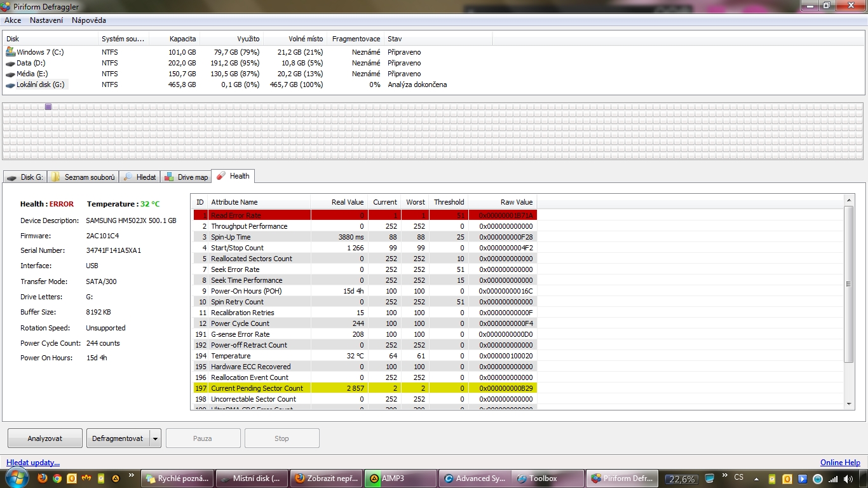Screen dimensions: 868x488
Task: Select the Windows 7 (C:) drive icon
Action: point(10,51)
